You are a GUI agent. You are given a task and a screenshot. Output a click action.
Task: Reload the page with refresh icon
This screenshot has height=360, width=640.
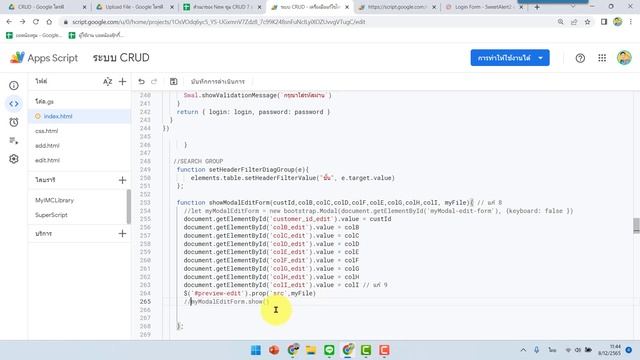click(36, 22)
